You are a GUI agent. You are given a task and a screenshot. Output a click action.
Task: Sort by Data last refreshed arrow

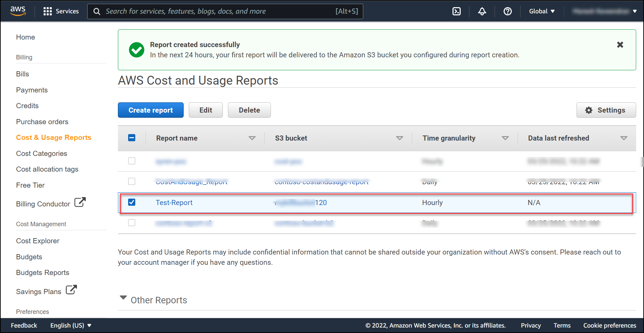point(624,138)
